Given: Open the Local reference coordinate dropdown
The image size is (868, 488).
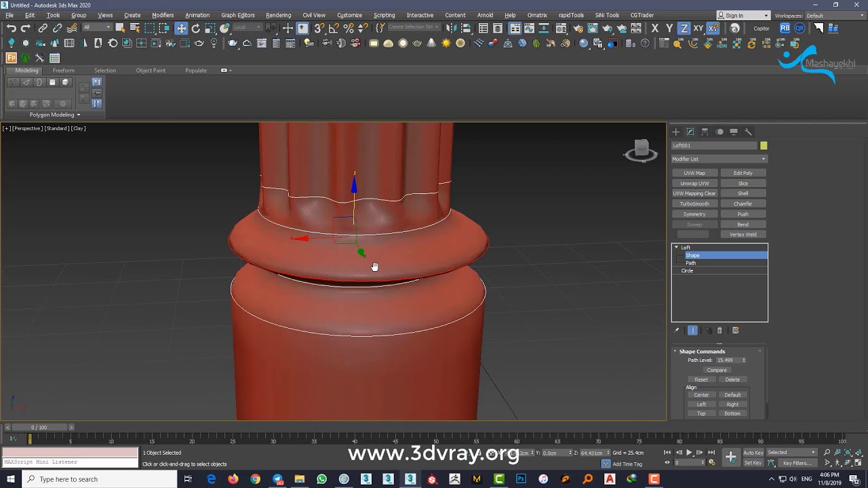Looking at the screenshot, I should point(248,28).
